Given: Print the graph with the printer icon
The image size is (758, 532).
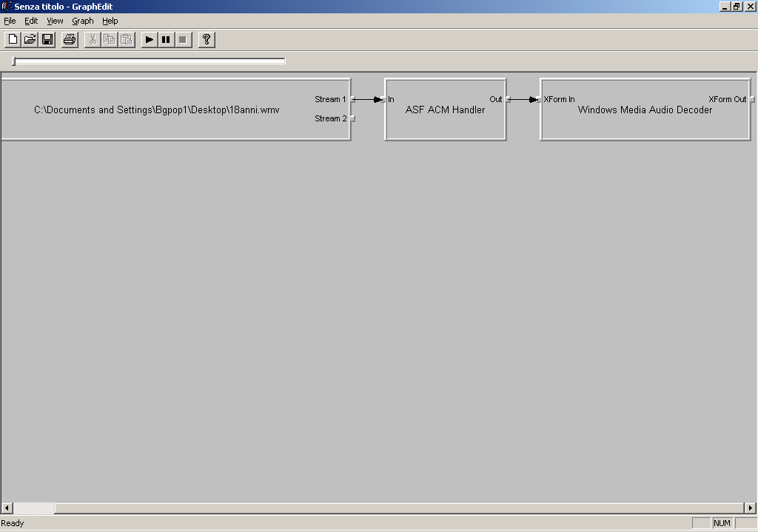Looking at the screenshot, I should click(70, 40).
